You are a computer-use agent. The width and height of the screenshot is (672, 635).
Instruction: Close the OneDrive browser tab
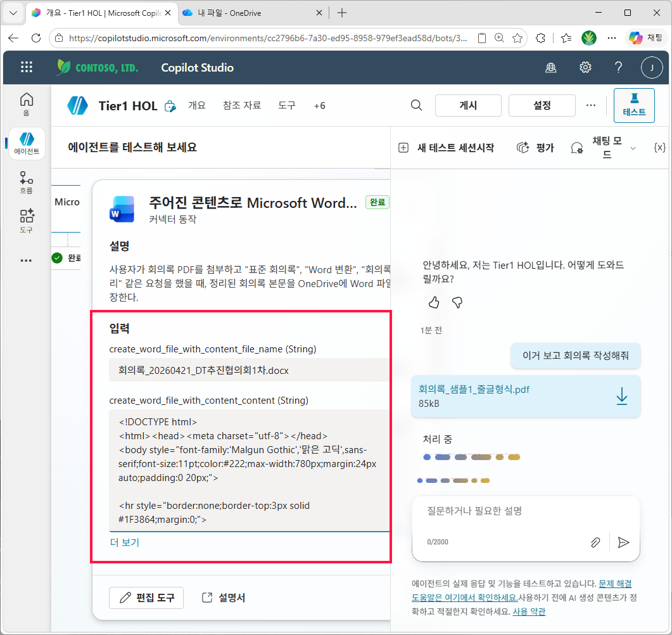tap(319, 13)
